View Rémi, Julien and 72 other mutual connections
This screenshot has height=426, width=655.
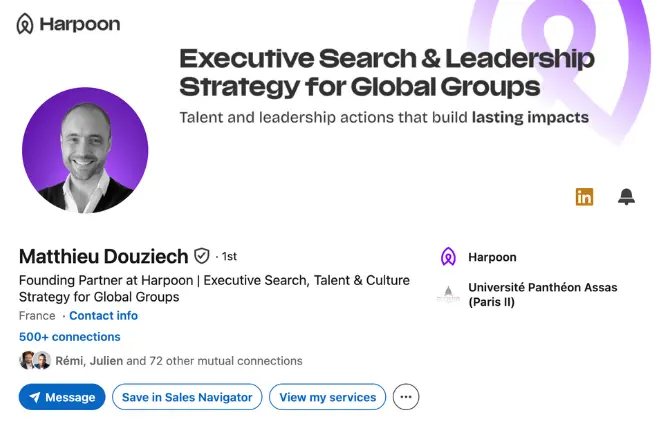point(179,361)
